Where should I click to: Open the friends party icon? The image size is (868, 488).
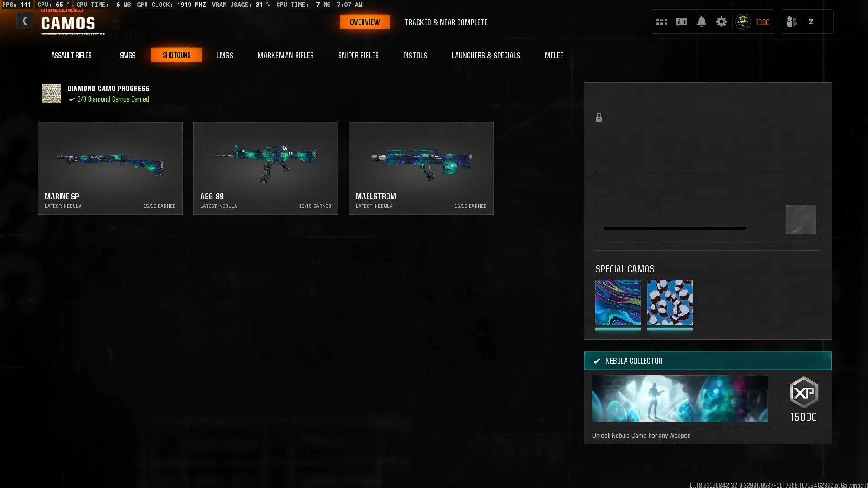(x=791, y=22)
